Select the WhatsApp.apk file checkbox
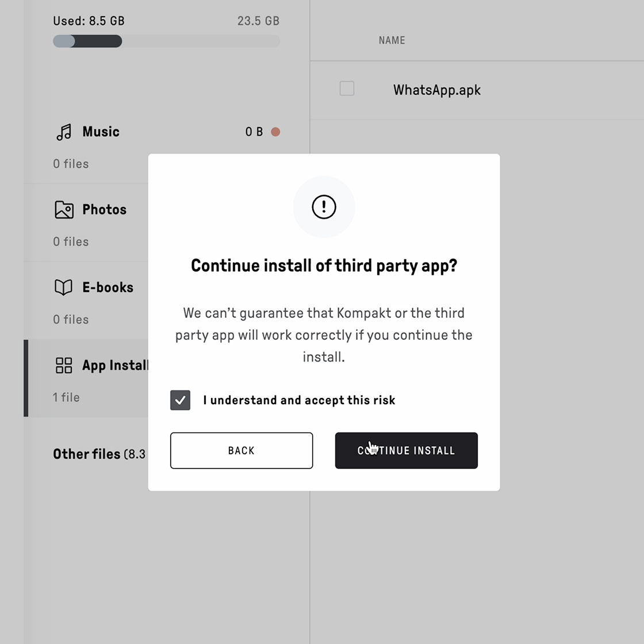This screenshot has height=644, width=644. point(347,89)
